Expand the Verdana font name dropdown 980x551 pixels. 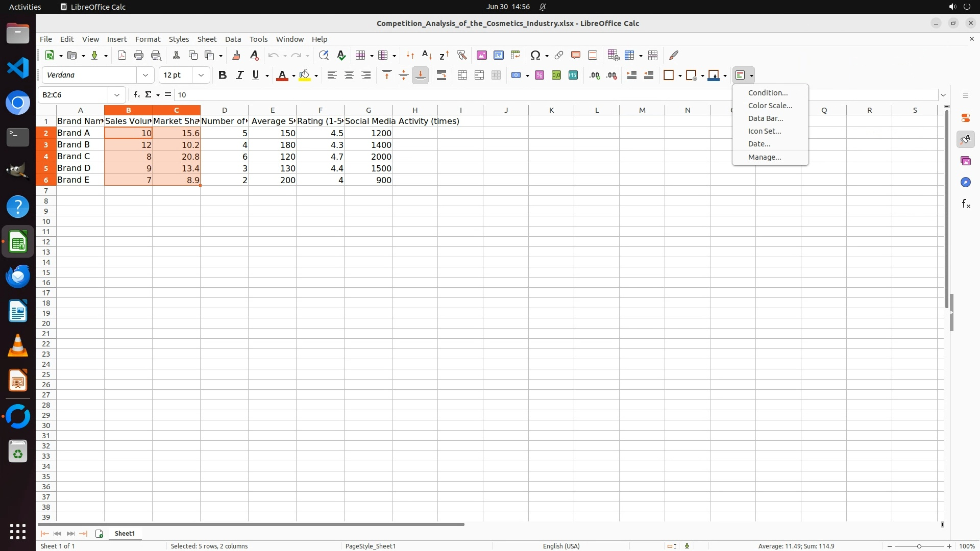point(145,76)
